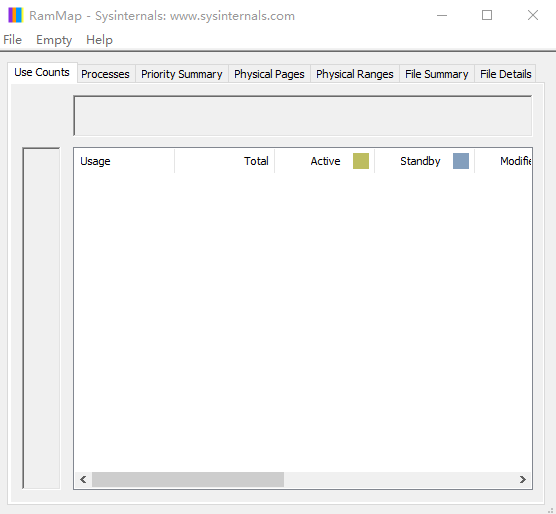Sort by the Usage column header
The image size is (556, 514).
[x=124, y=161]
